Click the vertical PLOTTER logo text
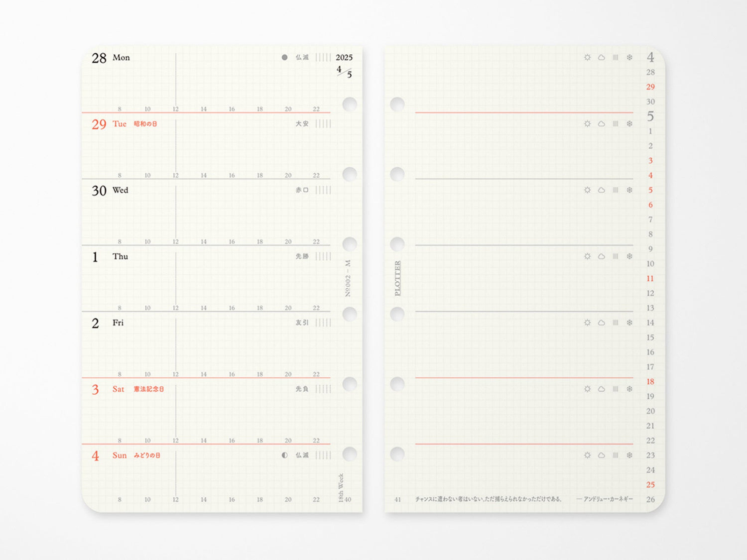This screenshot has height=560, width=747. pos(397,278)
